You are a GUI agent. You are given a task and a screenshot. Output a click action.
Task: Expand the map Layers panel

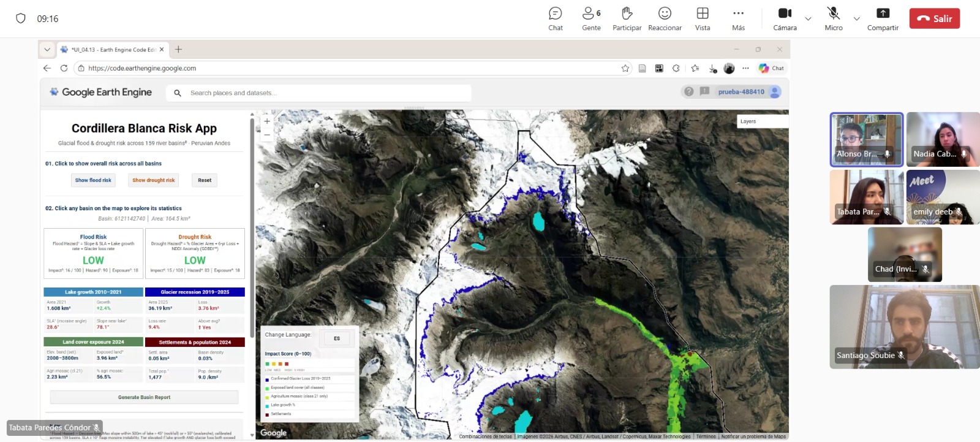pos(761,121)
